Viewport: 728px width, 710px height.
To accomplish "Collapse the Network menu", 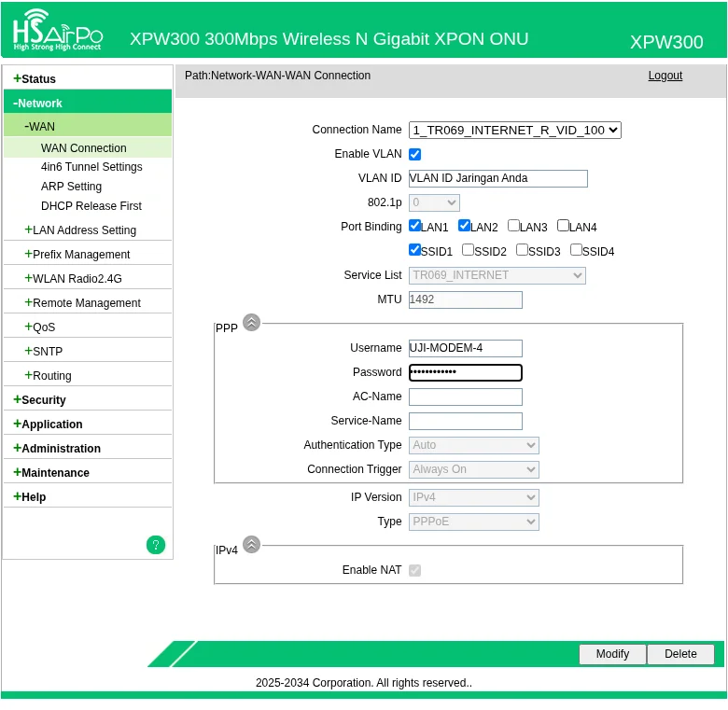I will click(x=88, y=103).
